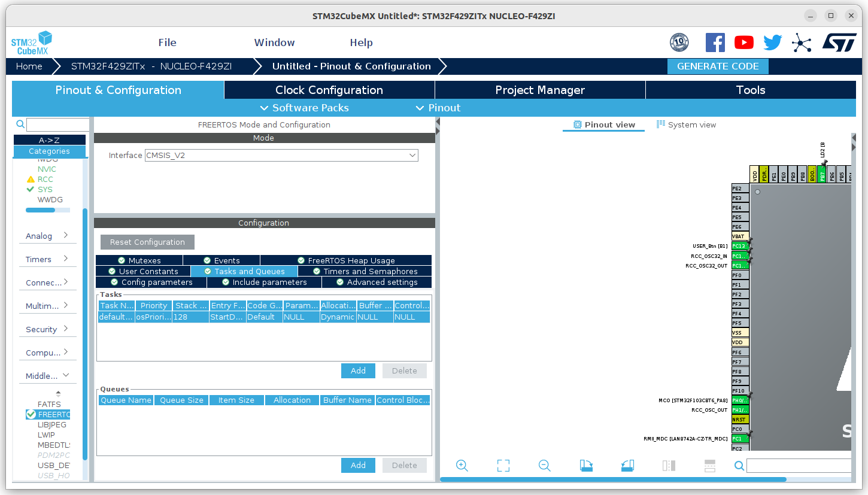Rotate the chip counter-clockwise
Image resolution: width=868 pixels, height=495 pixels.
(x=627, y=466)
